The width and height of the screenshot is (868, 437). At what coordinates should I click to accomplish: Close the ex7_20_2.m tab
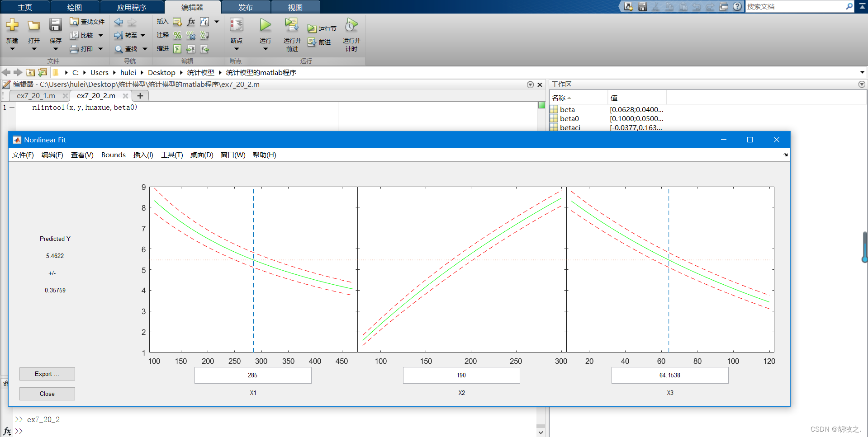click(x=125, y=96)
